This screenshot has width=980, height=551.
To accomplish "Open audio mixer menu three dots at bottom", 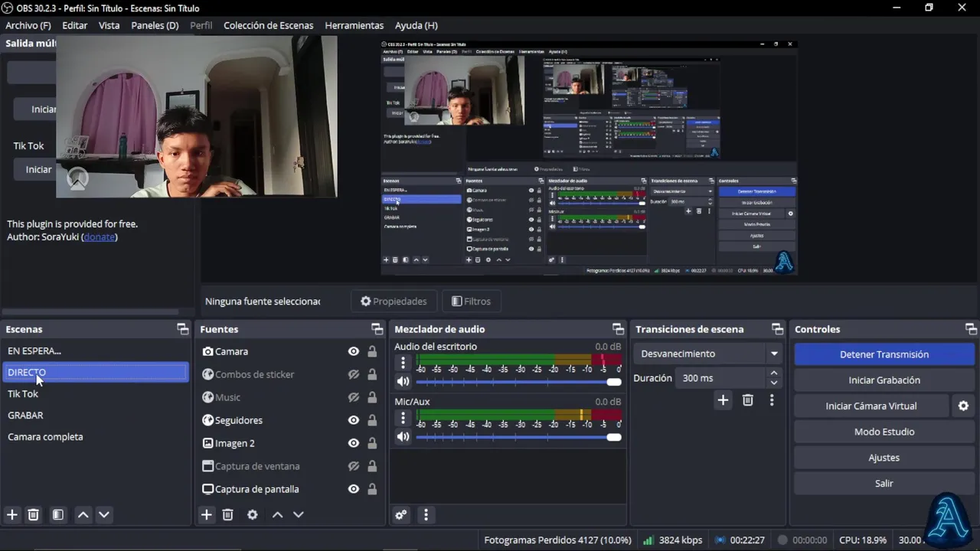I will [x=426, y=515].
